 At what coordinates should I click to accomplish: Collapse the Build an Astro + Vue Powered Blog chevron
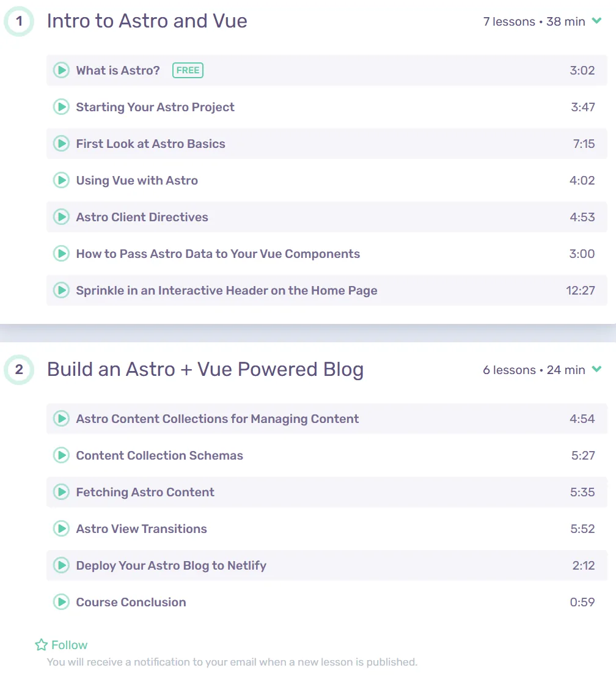click(x=596, y=369)
